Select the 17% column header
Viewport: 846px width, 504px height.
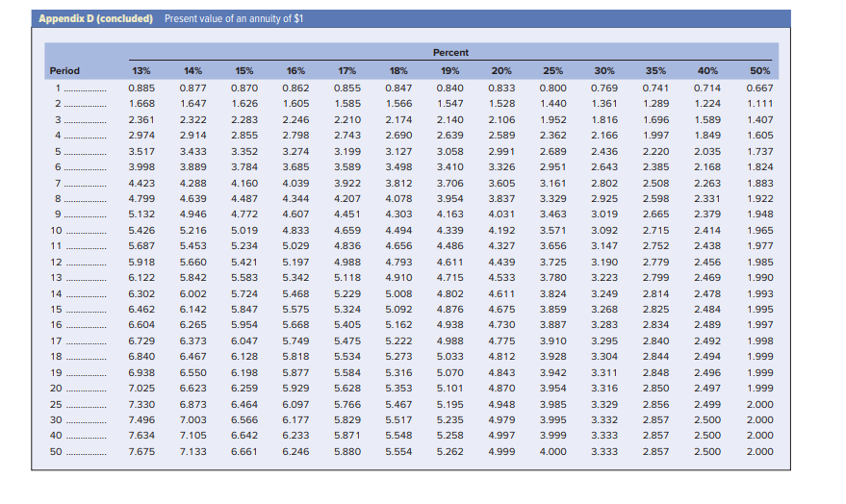(x=346, y=70)
